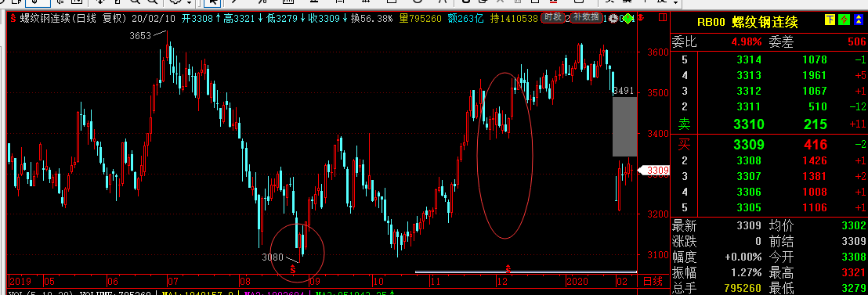Click the 持1410538 open interest value

pyautogui.click(x=514, y=18)
